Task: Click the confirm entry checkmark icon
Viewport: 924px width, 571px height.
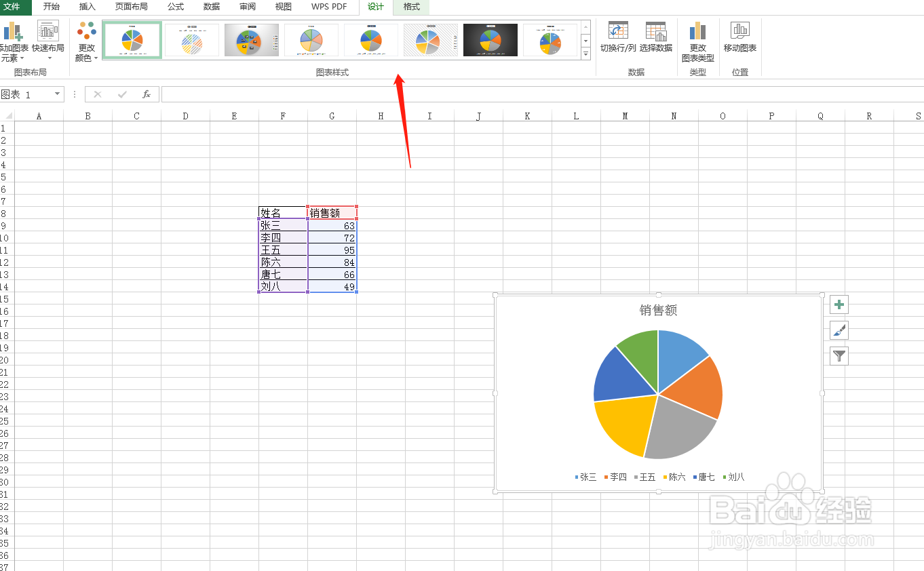Action: tap(122, 94)
